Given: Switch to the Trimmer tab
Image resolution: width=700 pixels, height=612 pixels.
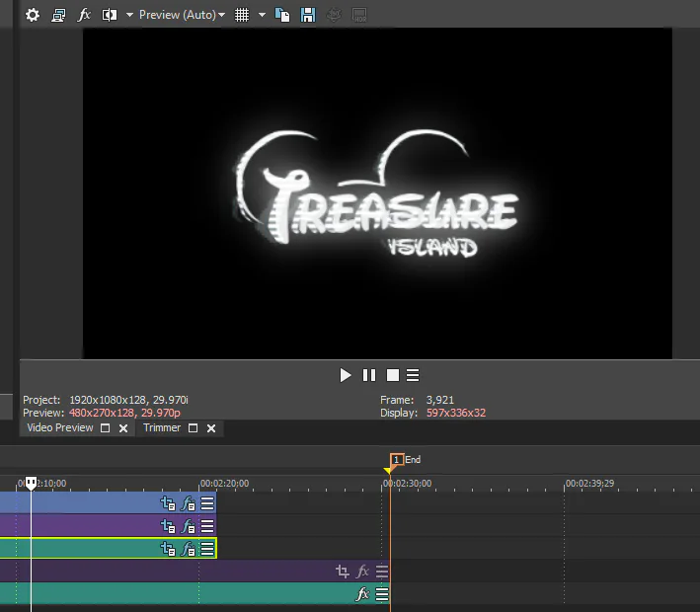Looking at the screenshot, I should click(x=162, y=427).
